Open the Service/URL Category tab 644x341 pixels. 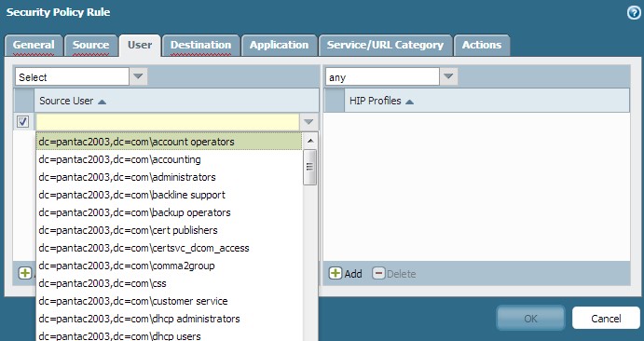385,45
